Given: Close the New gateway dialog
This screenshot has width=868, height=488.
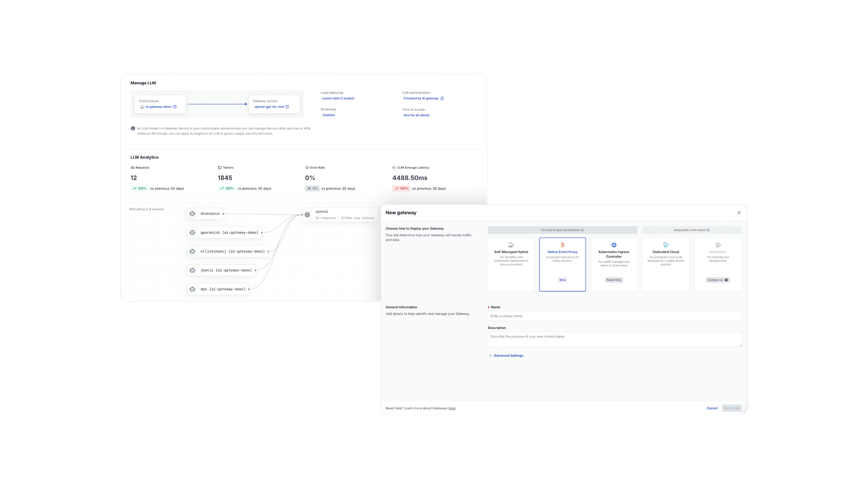Looking at the screenshot, I should [739, 213].
